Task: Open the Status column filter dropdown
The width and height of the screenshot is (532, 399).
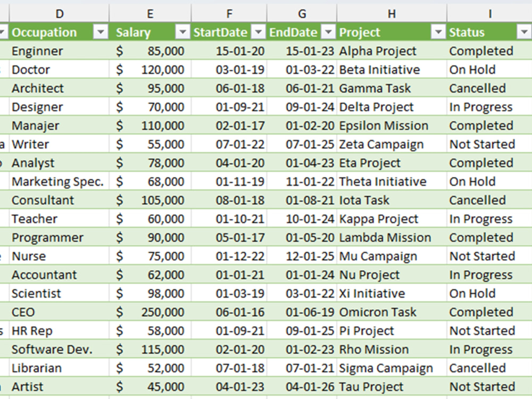Action: pos(524,32)
